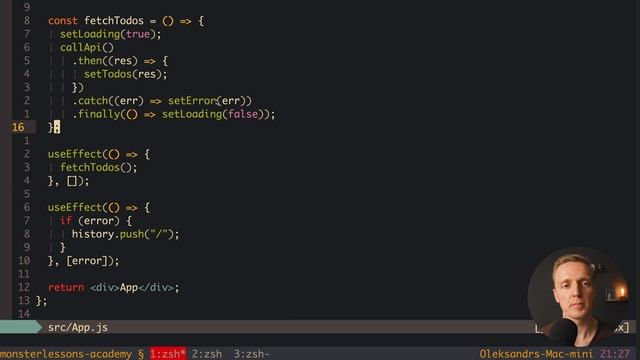Click the }, [error]); dependency line
Screen dimensions: 640x360
(x=84, y=261)
